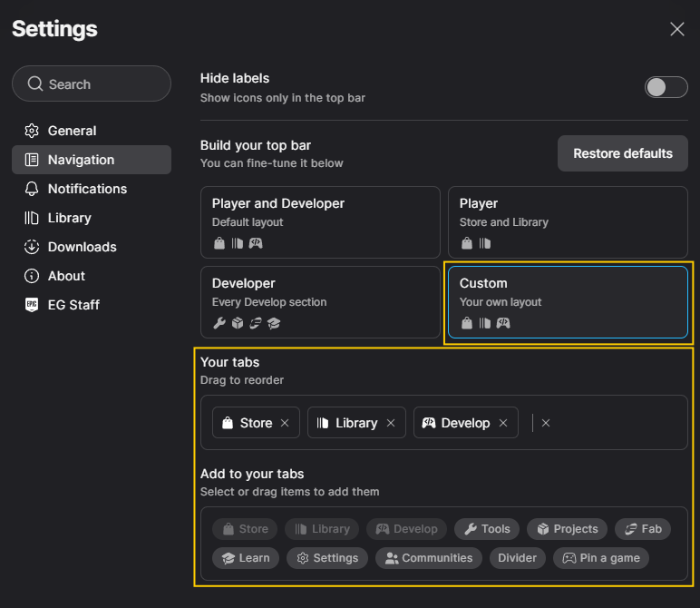Click 'Show icons only in the top bar' text
This screenshot has width=700, height=608.
pyautogui.click(x=283, y=98)
